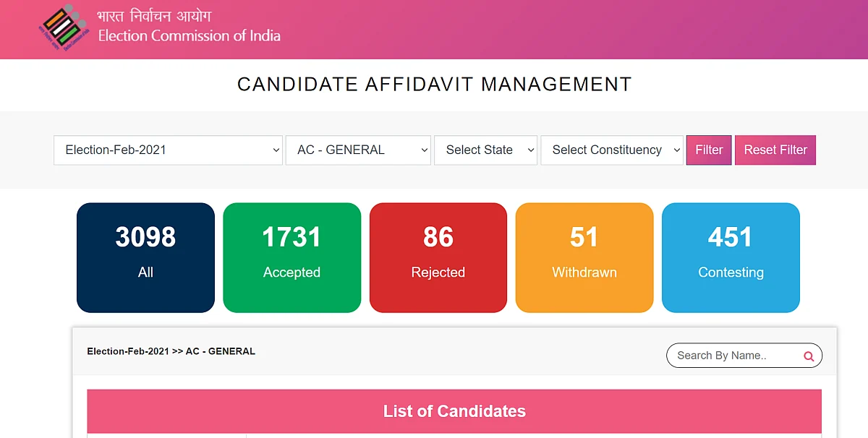Expand the Select Constituency dropdown
The height and width of the screenshot is (438, 868).
[612, 150]
